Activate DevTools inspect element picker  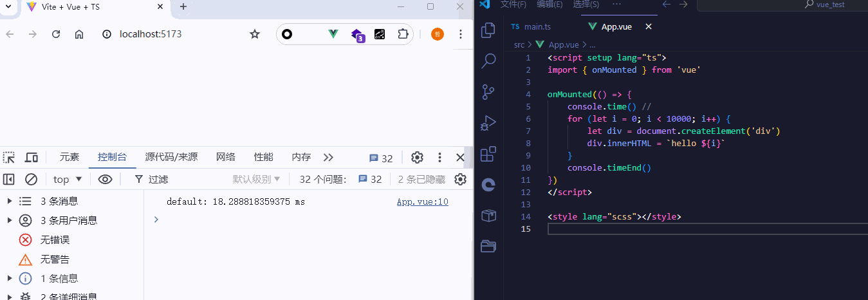[9, 158]
